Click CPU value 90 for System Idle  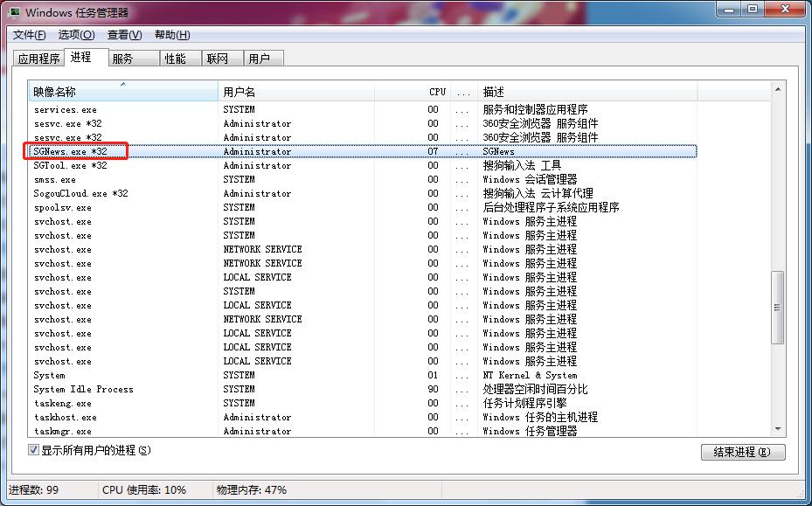click(x=433, y=389)
